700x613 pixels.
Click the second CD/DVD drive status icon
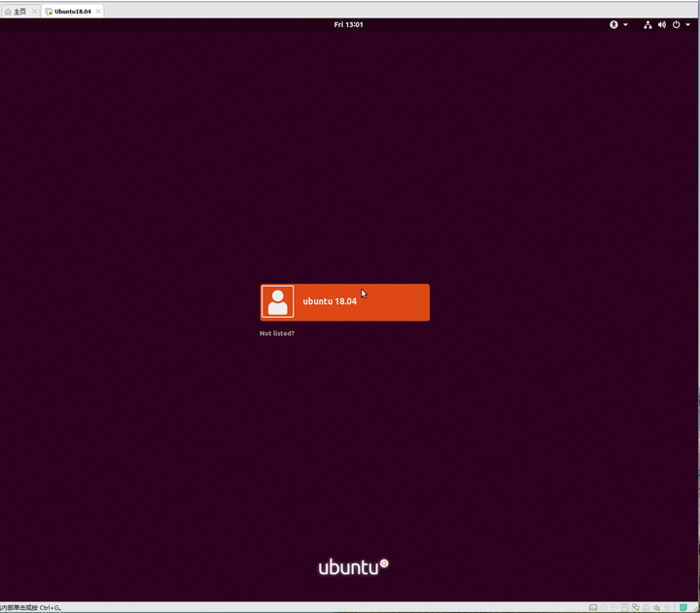[x=614, y=607]
